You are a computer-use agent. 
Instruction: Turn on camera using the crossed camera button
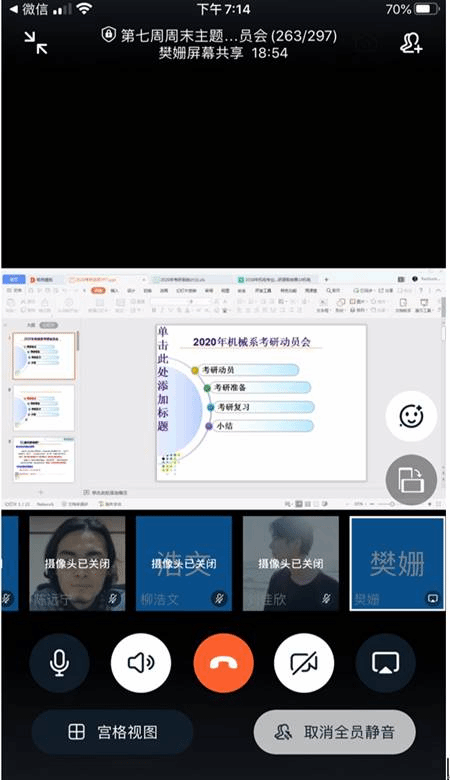click(304, 663)
